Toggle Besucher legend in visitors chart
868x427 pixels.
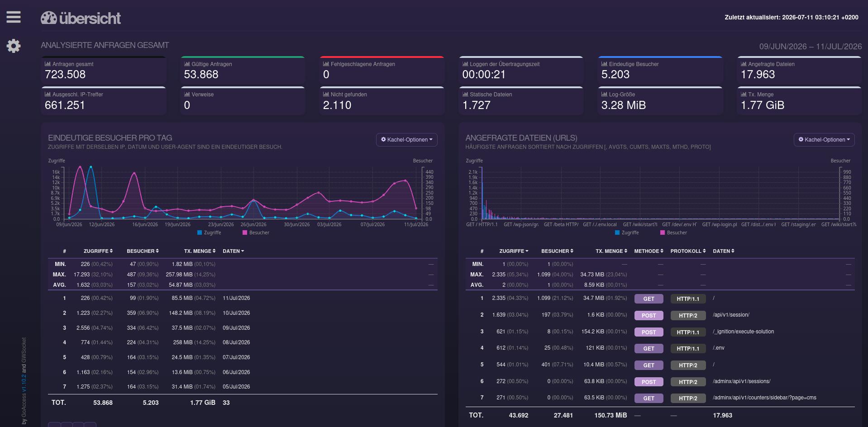[256, 232]
